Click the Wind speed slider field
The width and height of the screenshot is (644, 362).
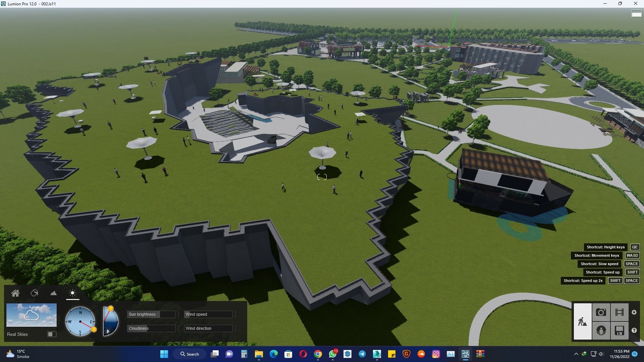tap(208, 314)
